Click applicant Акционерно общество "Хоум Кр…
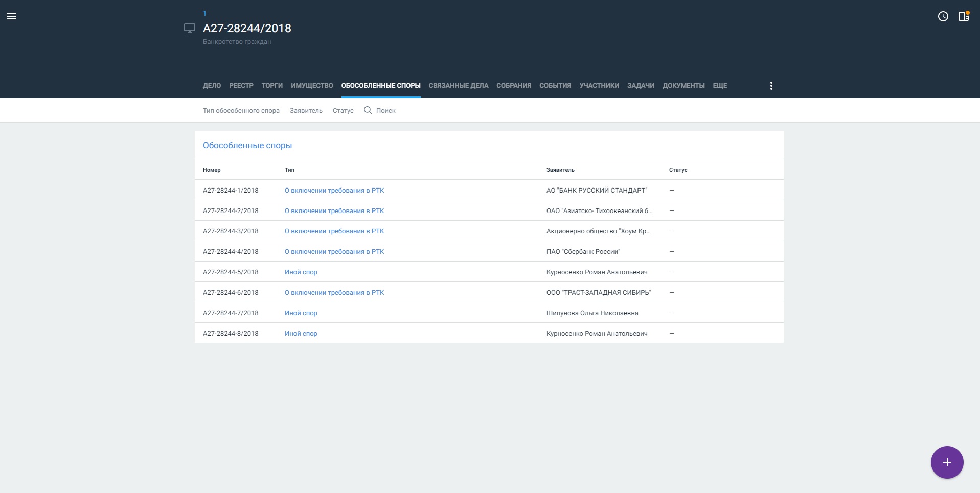This screenshot has width=980, height=493. pyautogui.click(x=599, y=231)
